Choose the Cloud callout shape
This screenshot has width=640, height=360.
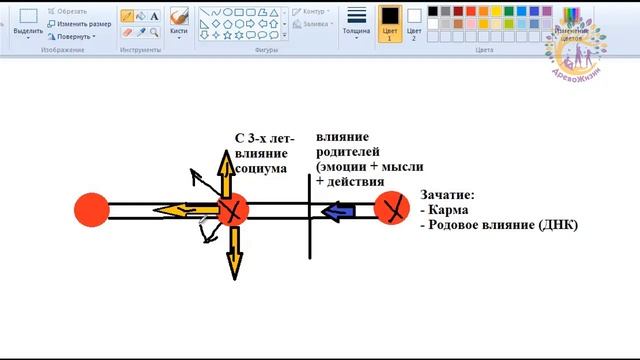pos(274,35)
